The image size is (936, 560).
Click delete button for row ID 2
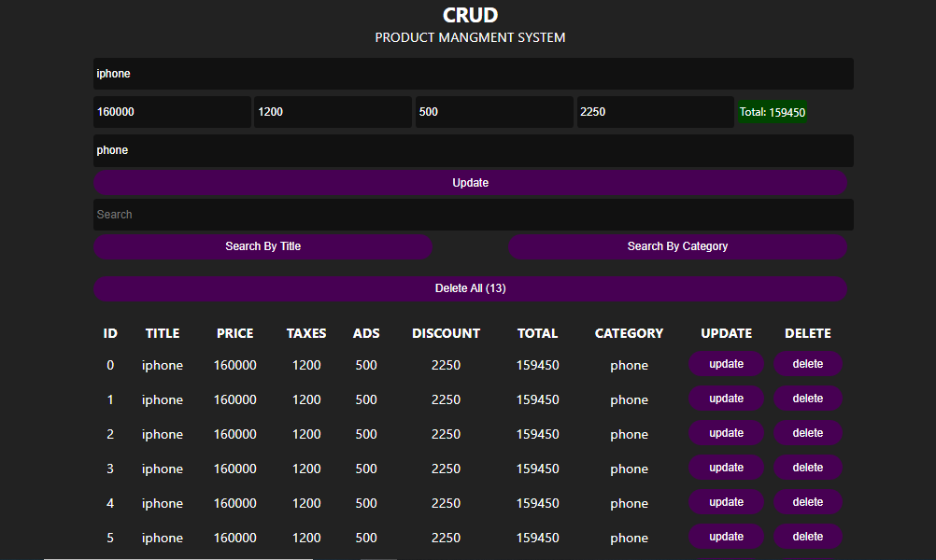[x=808, y=433]
